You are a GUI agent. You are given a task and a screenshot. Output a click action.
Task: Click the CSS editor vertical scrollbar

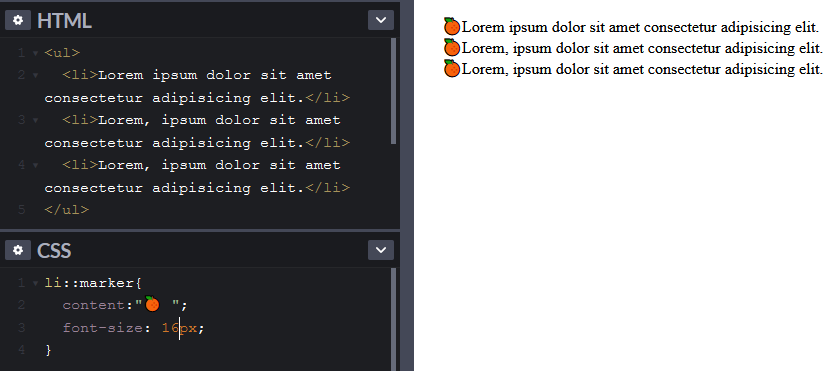(393, 319)
